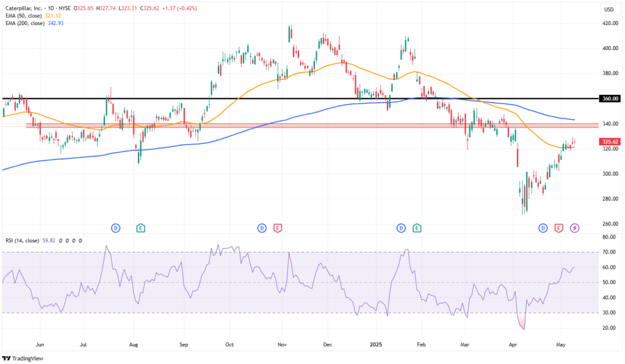Click the red earnings marker near May
The width and height of the screenshot is (625, 364).
559,228
